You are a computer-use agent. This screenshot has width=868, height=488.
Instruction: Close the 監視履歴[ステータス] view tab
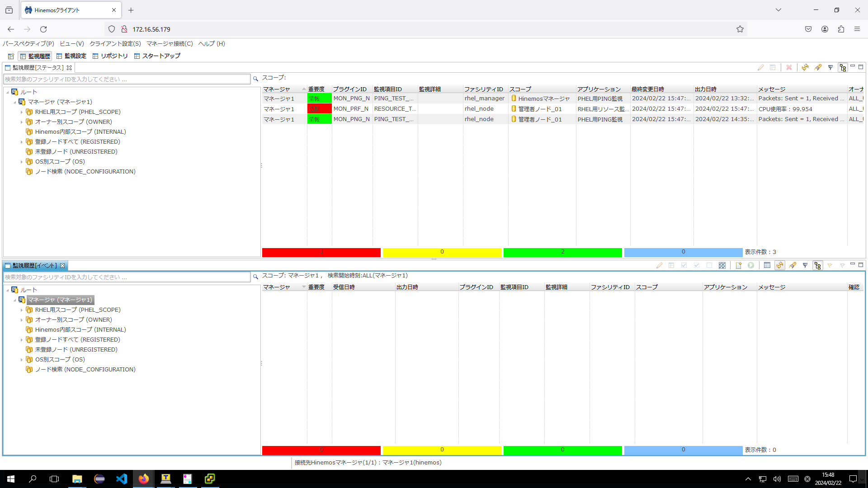coord(69,68)
